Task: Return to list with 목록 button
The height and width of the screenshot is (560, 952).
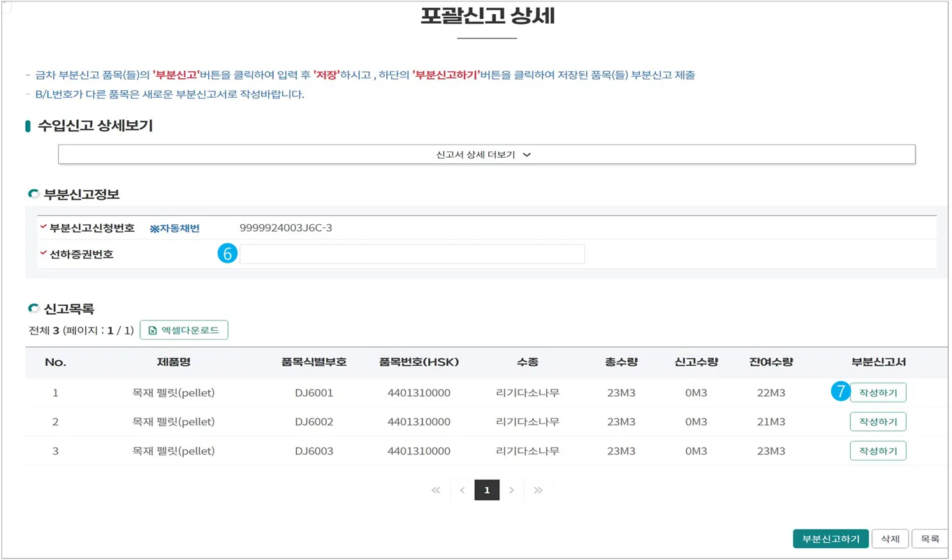Action: (929, 539)
